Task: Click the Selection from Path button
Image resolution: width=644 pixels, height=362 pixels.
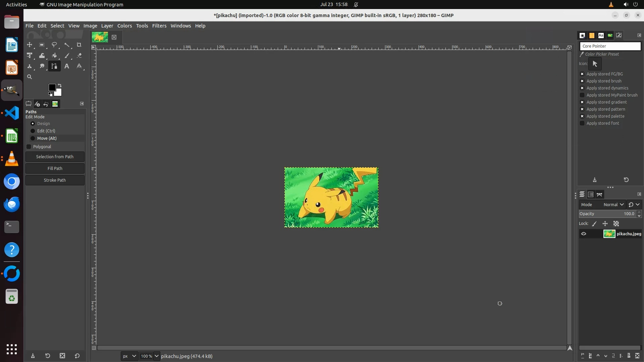Action: (55, 157)
